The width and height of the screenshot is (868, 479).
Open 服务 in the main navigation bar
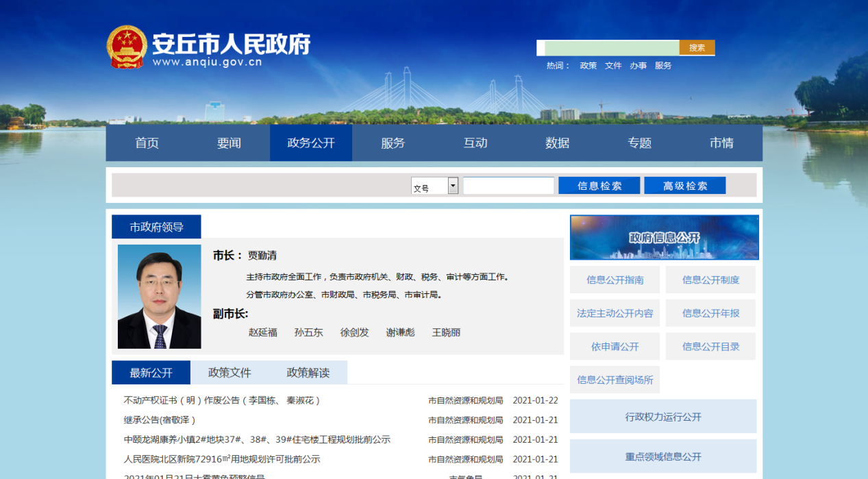pyautogui.click(x=393, y=143)
